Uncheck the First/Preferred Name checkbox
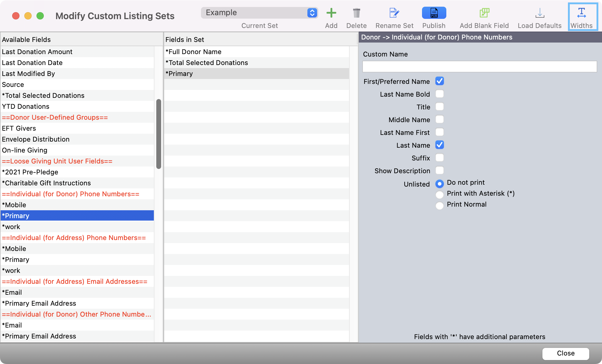Image resolution: width=602 pixels, height=364 pixels. (439, 81)
